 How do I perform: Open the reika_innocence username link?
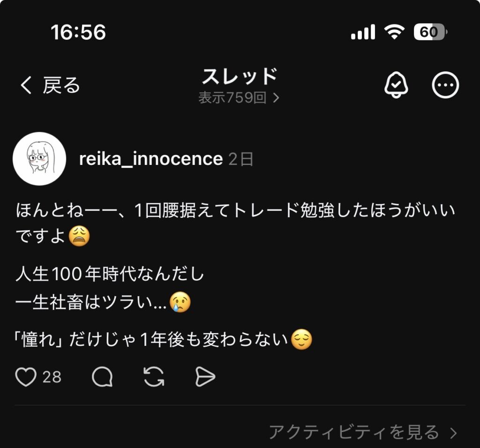[150, 159]
